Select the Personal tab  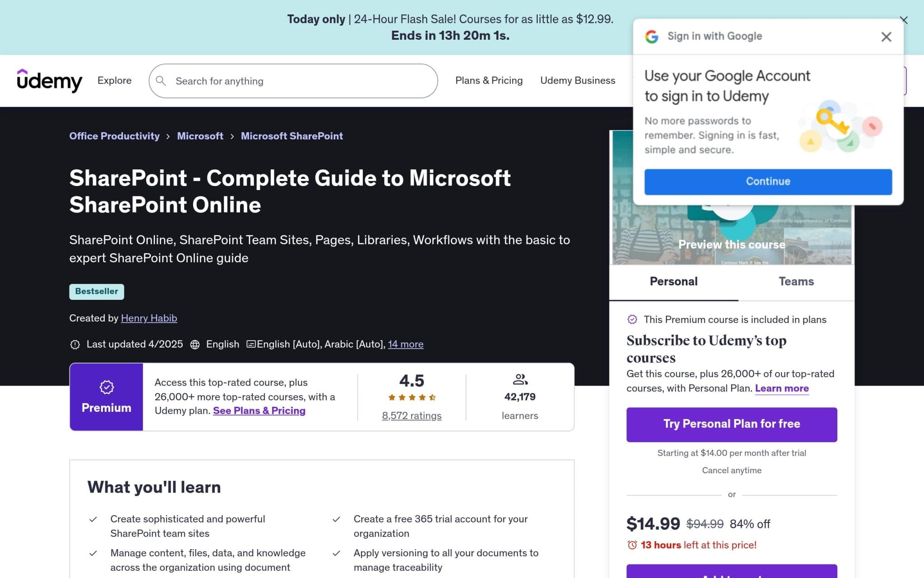[x=674, y=281]
